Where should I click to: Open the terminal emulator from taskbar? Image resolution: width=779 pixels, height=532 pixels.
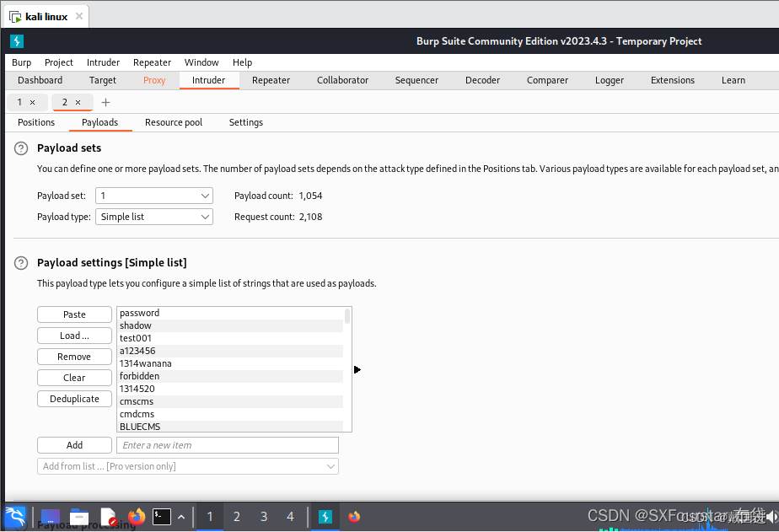pos(162,517)
